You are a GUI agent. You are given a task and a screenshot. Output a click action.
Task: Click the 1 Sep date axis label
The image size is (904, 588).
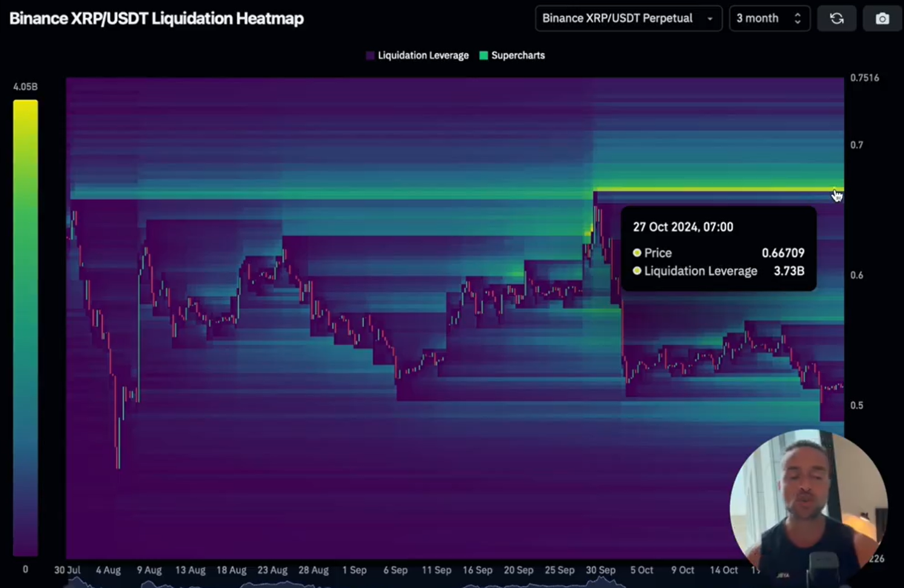[354, 570]
